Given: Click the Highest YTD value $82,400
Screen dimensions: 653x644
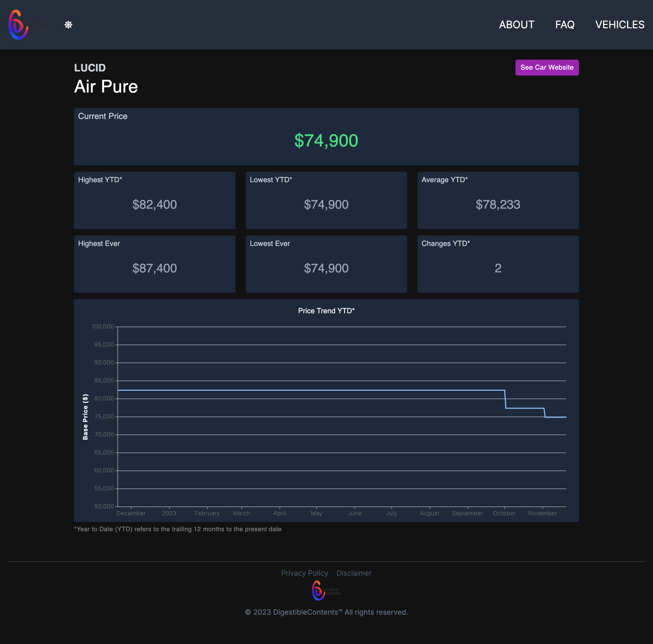Looking at the screenshot, I should (155, 204).
